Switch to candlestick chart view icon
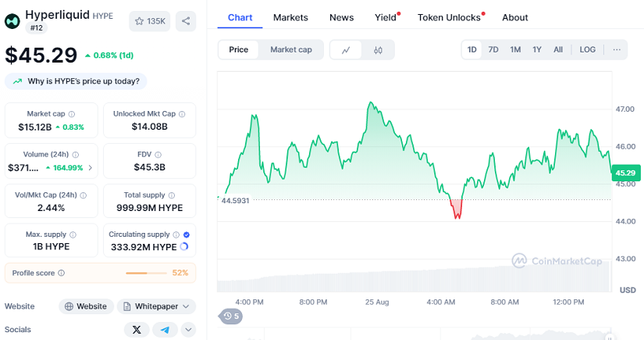Image resolution: width=644 pixels, height=340 pixels. pos(378,50)
